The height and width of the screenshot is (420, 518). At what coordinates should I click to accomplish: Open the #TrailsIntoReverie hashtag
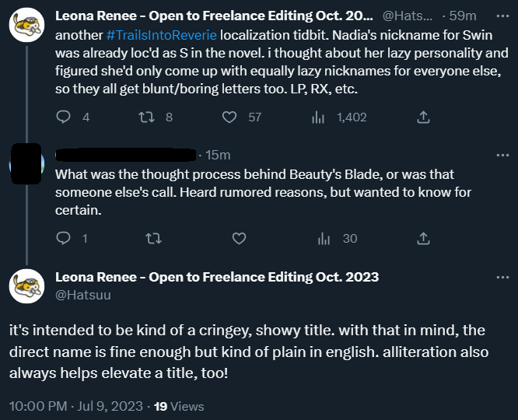click(162, 35)
